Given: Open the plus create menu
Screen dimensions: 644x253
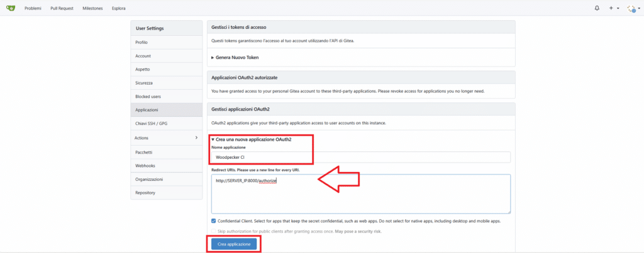Looking at the screenshot, I should pos(614,8).
